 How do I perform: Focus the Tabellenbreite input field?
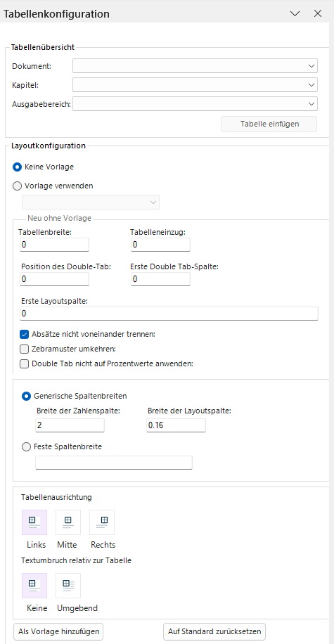[x=54, y=245]
